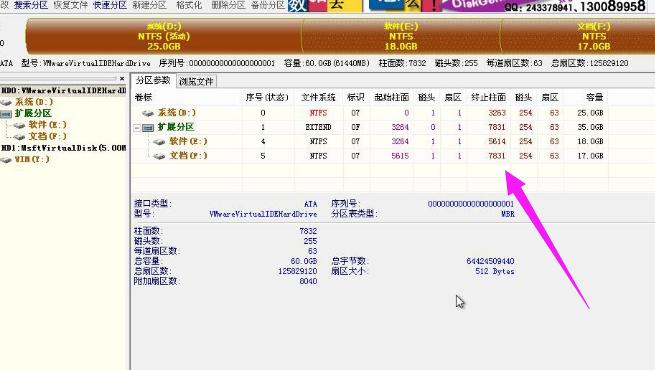Click the 新建分区 toolbar button
The image size is (655, 370).
point(149,5)
